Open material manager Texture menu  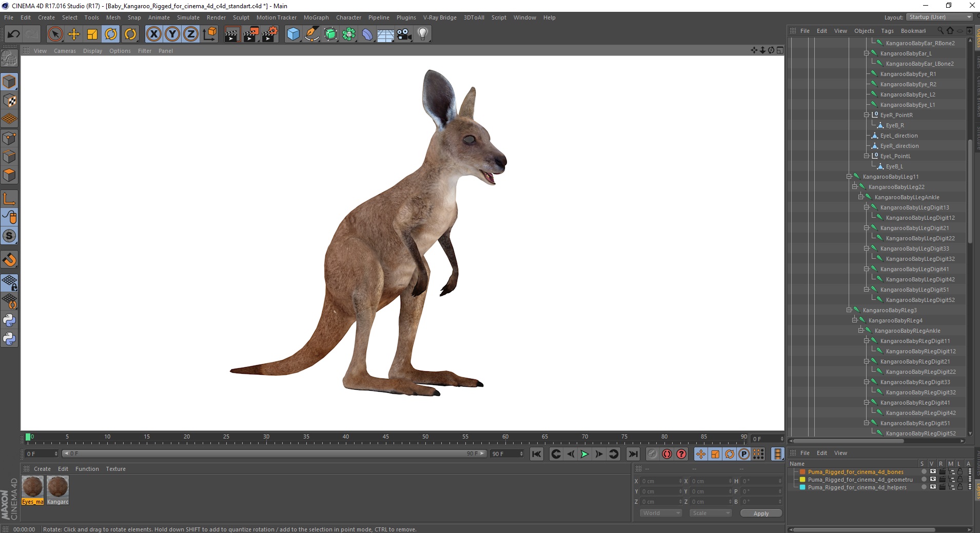[x=115, y=469]
